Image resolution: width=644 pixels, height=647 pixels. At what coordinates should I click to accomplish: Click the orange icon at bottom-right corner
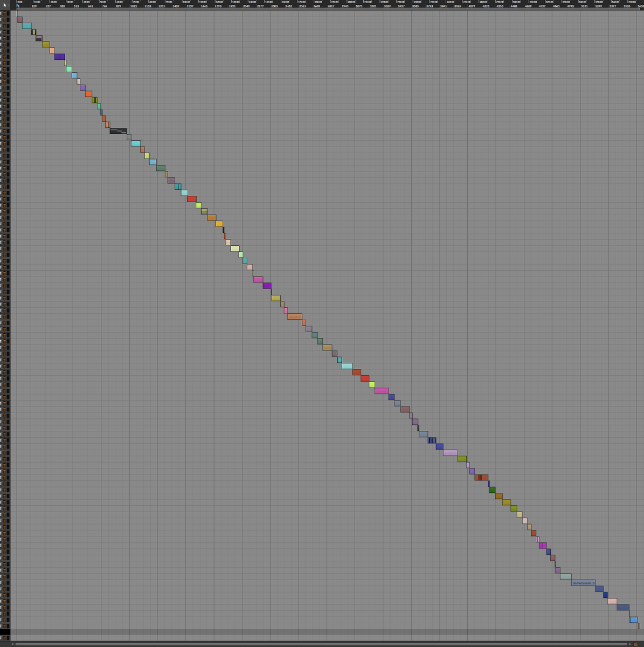tap(635, 644)
